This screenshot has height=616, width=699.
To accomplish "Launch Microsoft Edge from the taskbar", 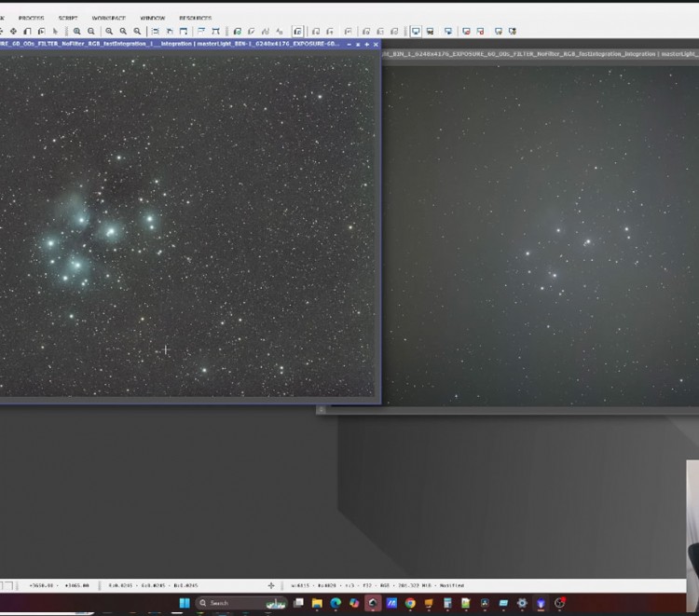I will click(x=336, y=603).
